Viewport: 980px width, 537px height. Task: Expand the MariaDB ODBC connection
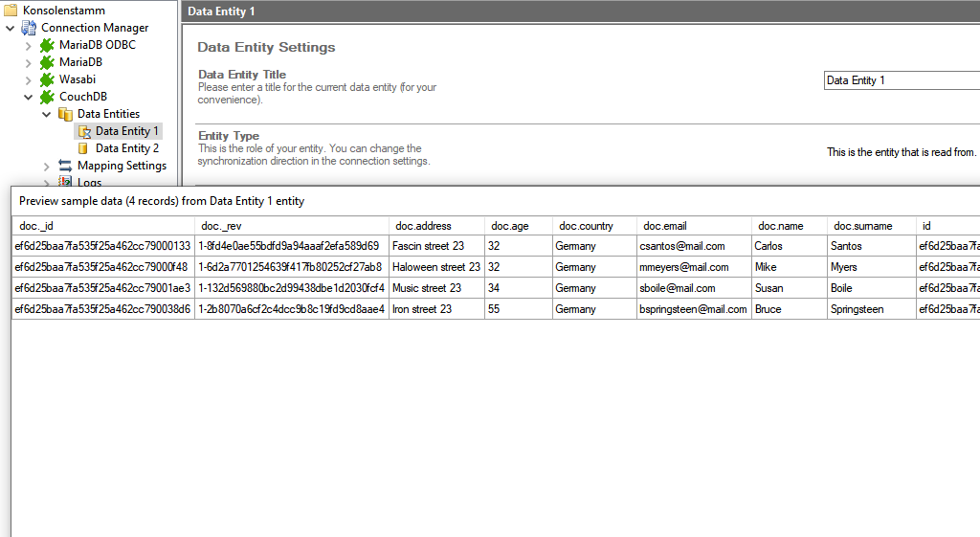[28, 45]
